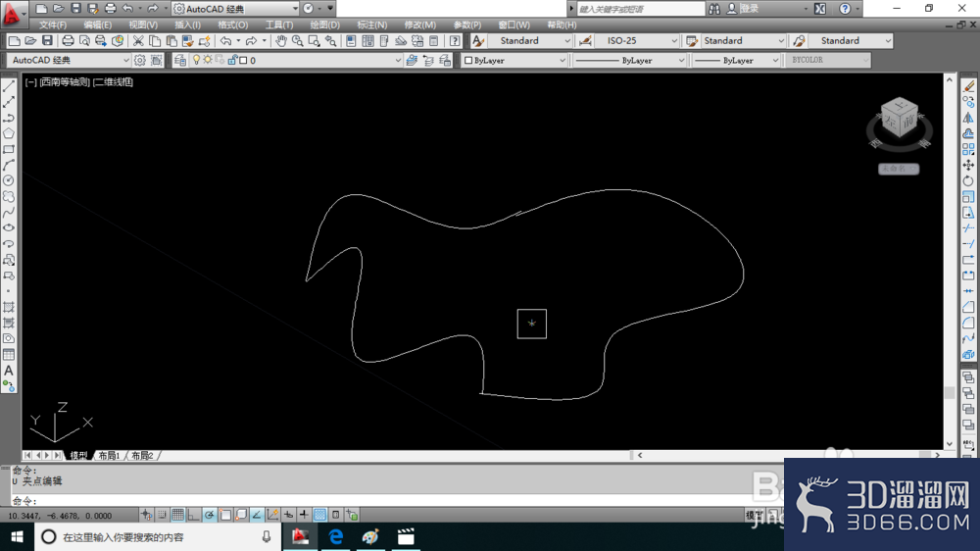The height and width of the screenshot is (551, 980).
Task: Open the 视图(V) menu
Action: point(143,25)
